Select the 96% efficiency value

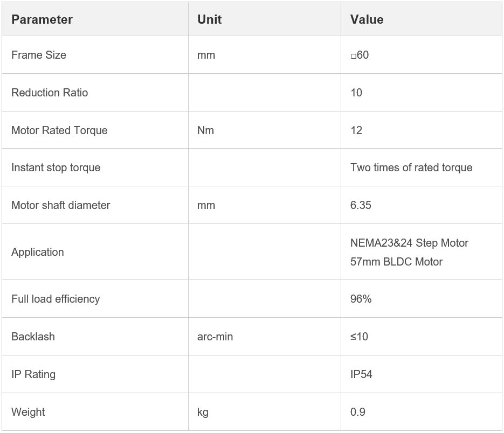pyautogui.click(x=361, y=299)
